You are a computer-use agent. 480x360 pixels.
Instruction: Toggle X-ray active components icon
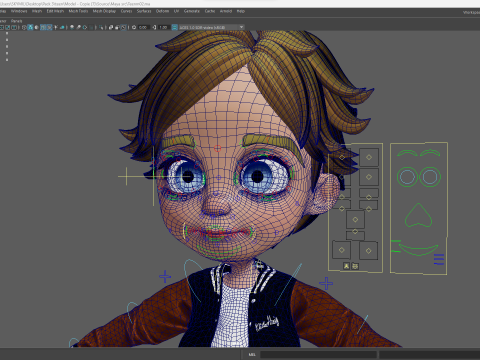click(x=117, y=27)
